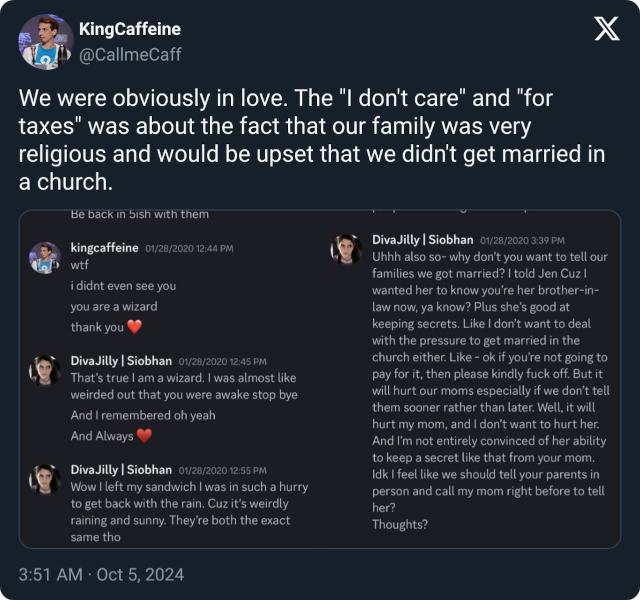Click the kingcaffeine avatar in chat screenshot
Viewport: 640px width, 600px height.
[45, 257]
